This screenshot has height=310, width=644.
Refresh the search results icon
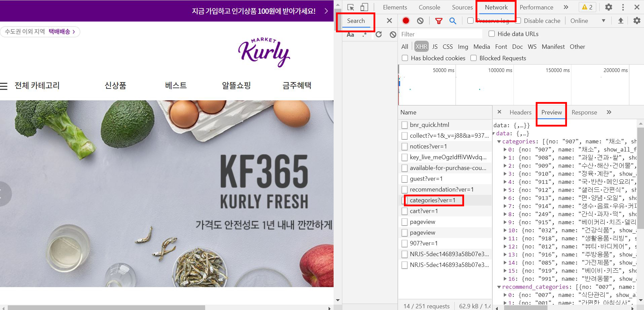coord(379,34)
